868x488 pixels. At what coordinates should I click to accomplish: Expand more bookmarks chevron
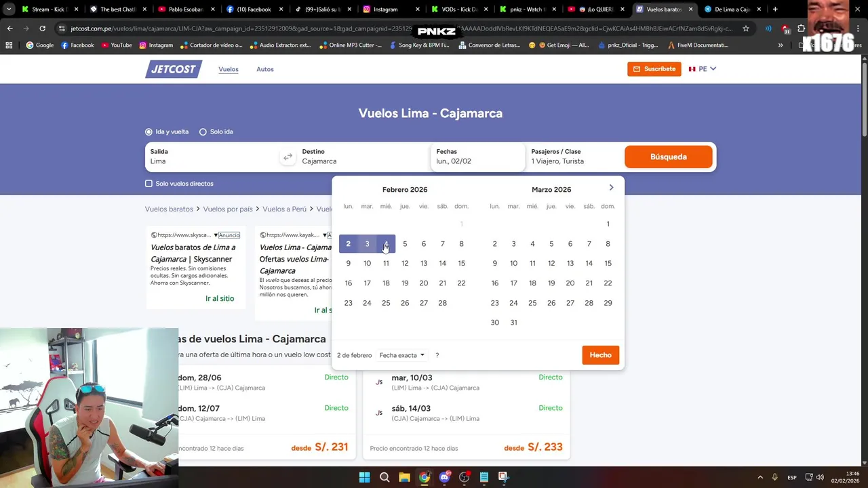(x=781, y=45)
